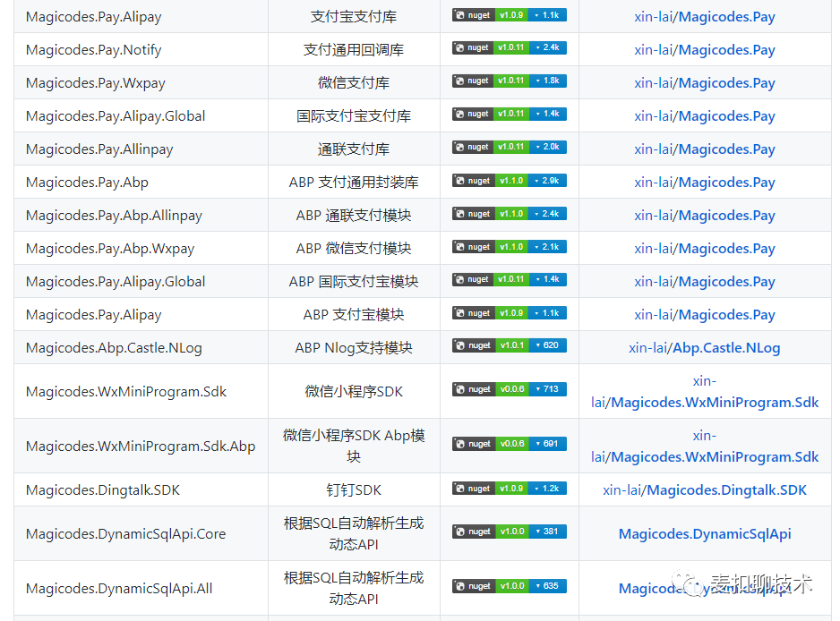The width and height of the screenshot is (840, 621).
Task: Select the ABP 微信支付模块 description
Action: click(354, 249)
